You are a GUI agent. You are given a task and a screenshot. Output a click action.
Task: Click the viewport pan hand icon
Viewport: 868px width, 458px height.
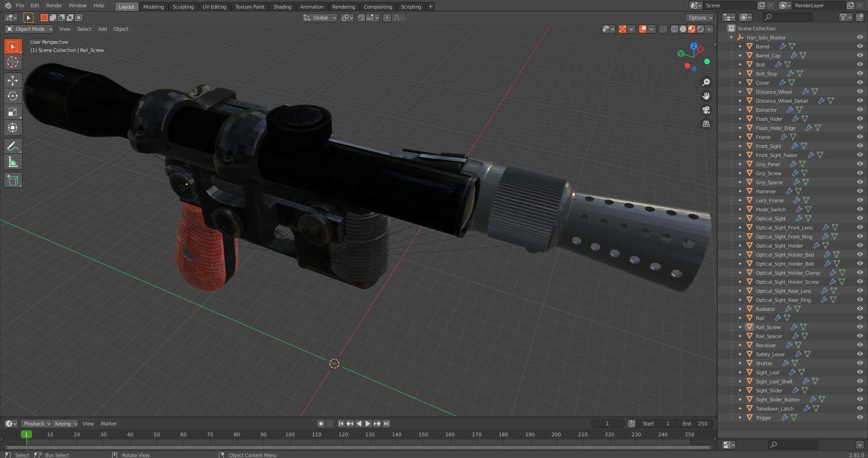pyautogui.click(x=706, y=96)
